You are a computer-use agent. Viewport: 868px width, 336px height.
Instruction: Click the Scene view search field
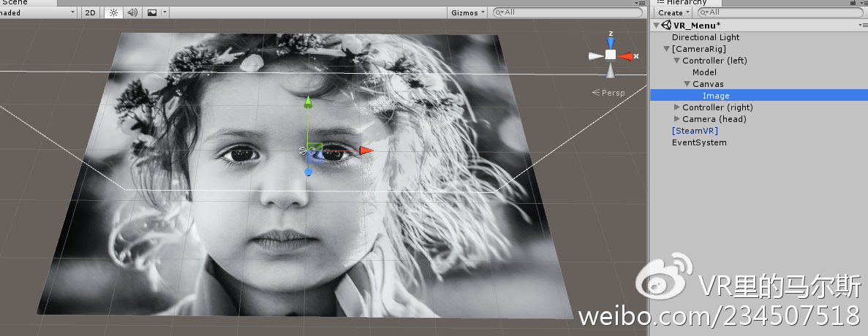(x=567, y=12)
